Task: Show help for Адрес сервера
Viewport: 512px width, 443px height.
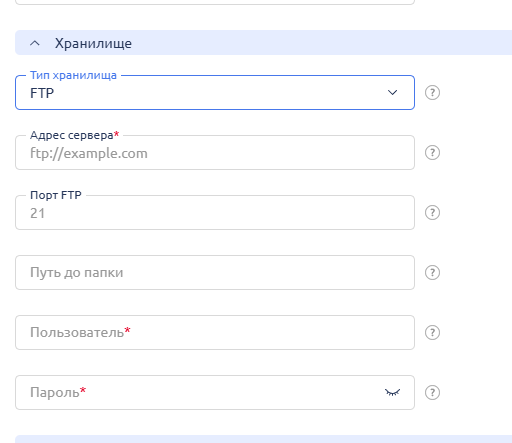Action: 432,153
